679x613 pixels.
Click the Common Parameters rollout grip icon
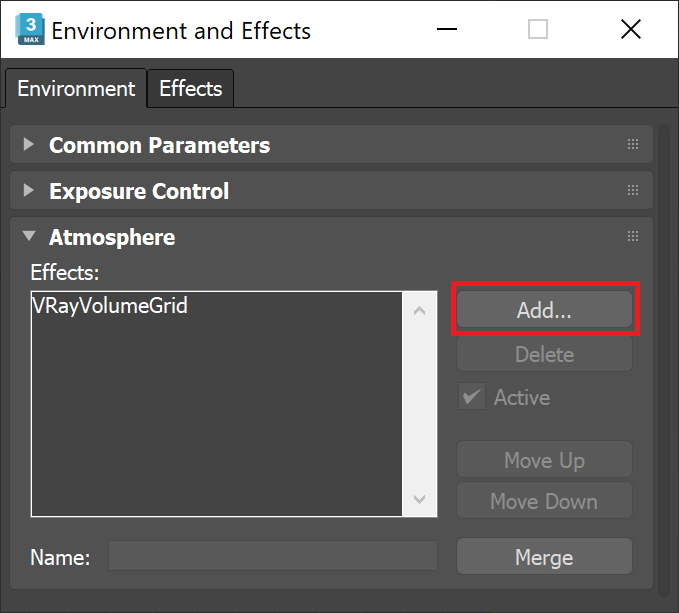[x=633, y=144]
